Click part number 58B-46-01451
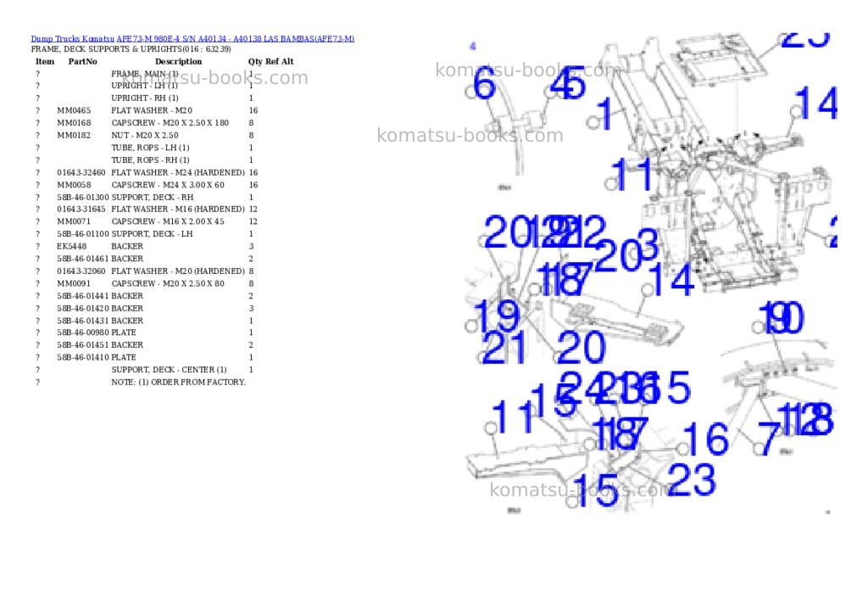Viewport: 868px width, 615px height. [x=83, y=345]
